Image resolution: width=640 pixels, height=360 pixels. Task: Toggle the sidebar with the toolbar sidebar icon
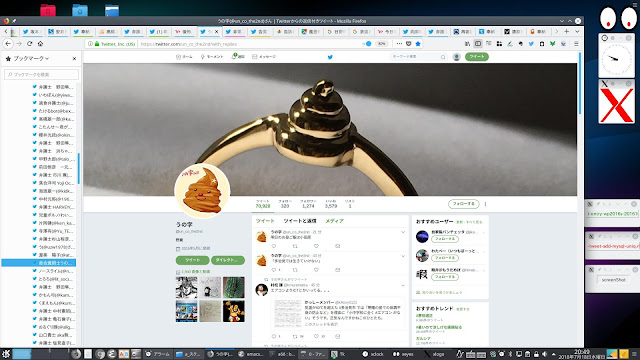[x=478, y=44]
